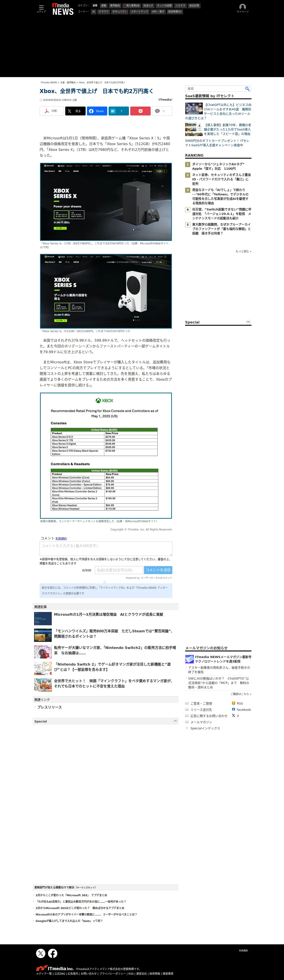Click the comment text area
The height and width of the screenshot is (980, 284).
pos(106,548)
